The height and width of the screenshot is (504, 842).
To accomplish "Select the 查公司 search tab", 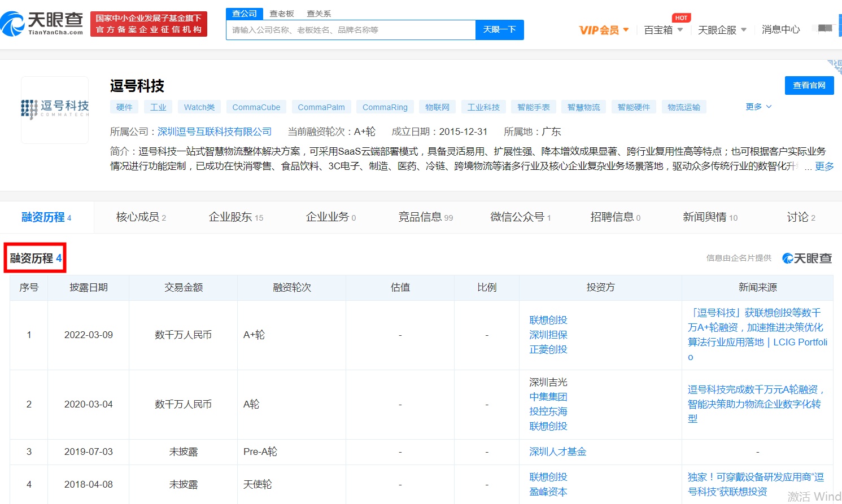I will click(245, 14).
